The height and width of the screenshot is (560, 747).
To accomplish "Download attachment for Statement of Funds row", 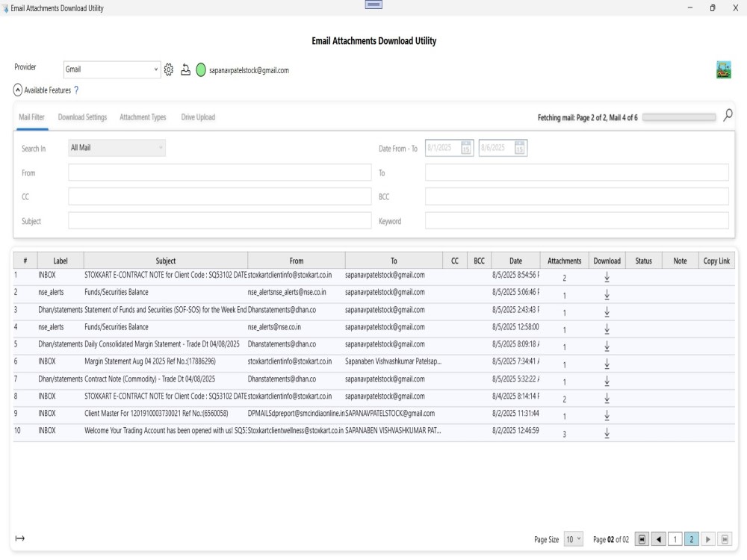I will (607, 312).
